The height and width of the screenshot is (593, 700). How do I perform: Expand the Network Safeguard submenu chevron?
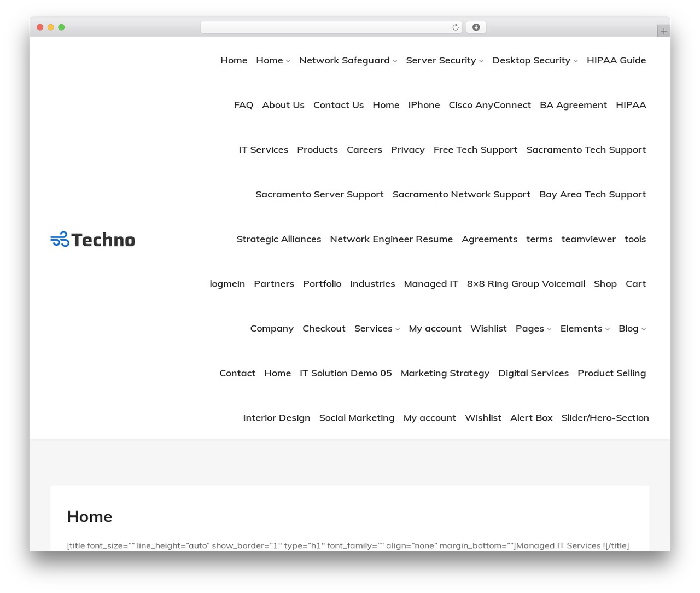tap(395, 61)
